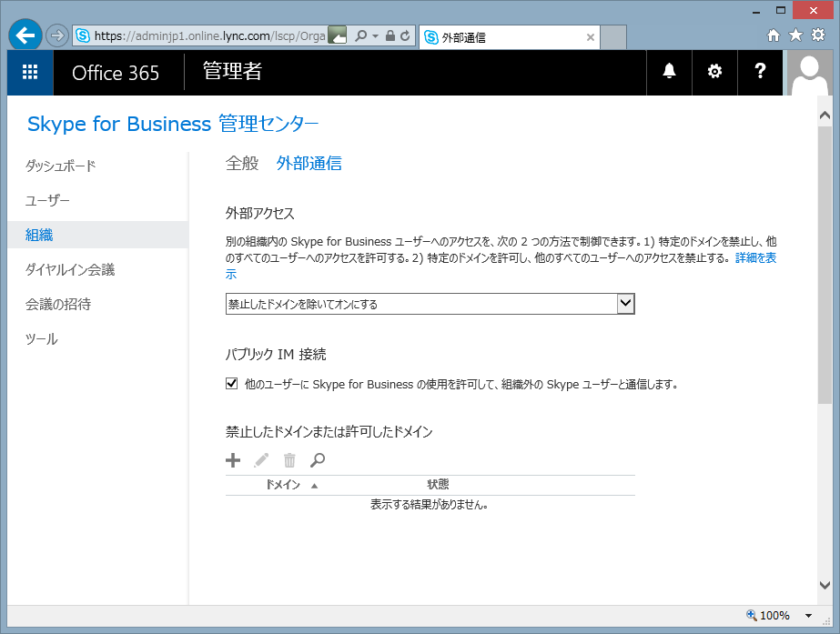
Task: Click the 表示する結果がありません message
Action: coord(430,505)
